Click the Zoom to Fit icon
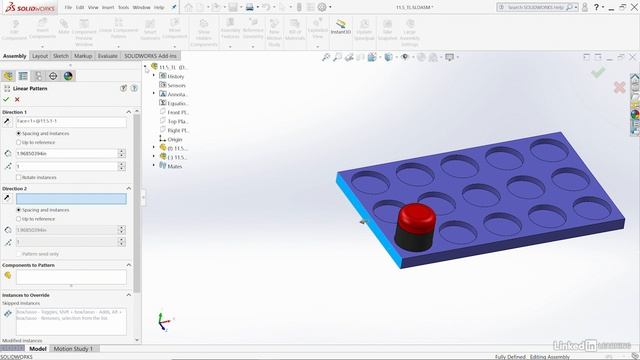The width and height of the screenshot is (640, 360). coord(326,58)
